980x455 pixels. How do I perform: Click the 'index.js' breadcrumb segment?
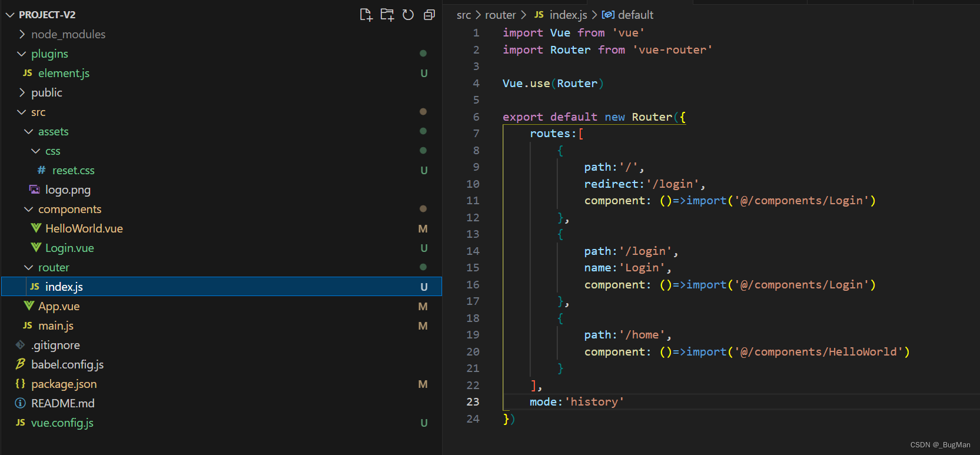click(569, 15)
